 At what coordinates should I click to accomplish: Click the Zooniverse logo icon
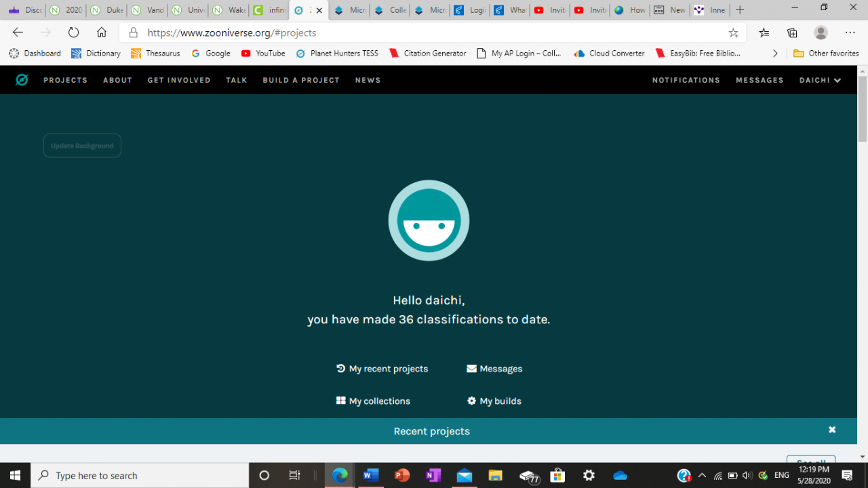[22, 80]
